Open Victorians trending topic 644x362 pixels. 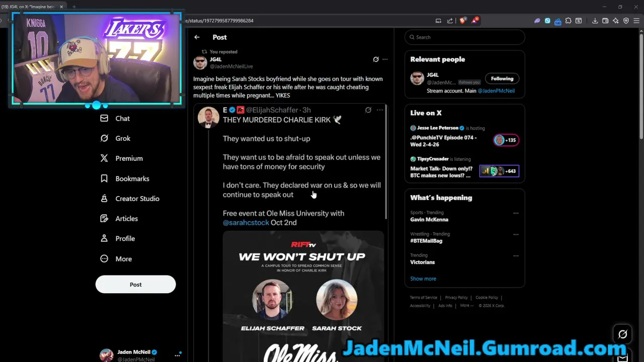(422, 262)
